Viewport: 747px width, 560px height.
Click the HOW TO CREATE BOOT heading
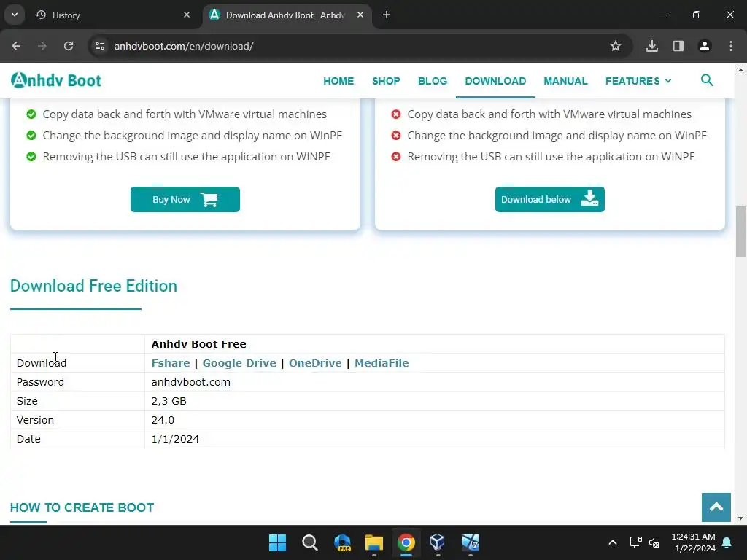point(82,507)
